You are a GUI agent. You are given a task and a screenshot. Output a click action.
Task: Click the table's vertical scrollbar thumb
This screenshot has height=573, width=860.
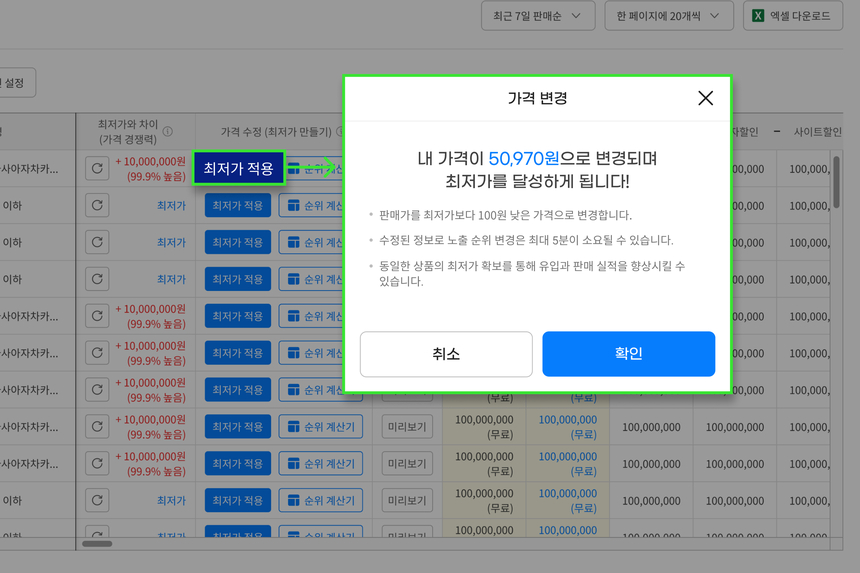tap(836, 182)
